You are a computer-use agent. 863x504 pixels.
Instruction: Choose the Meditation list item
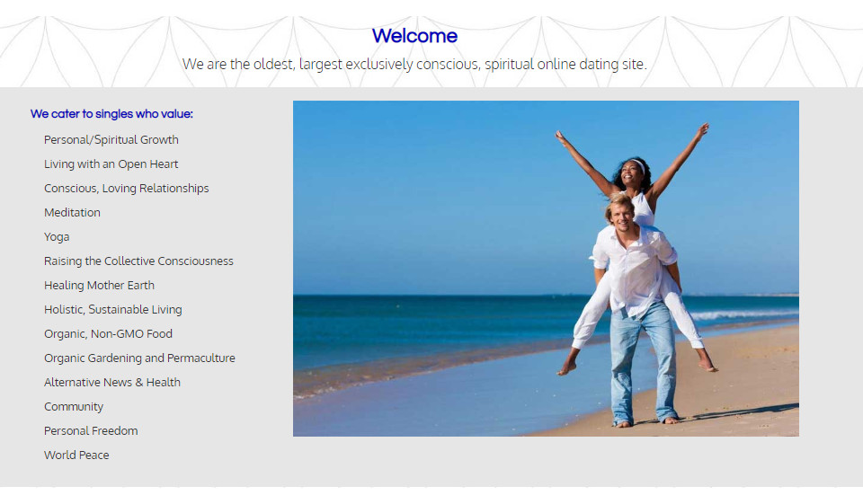click(72, 213)
